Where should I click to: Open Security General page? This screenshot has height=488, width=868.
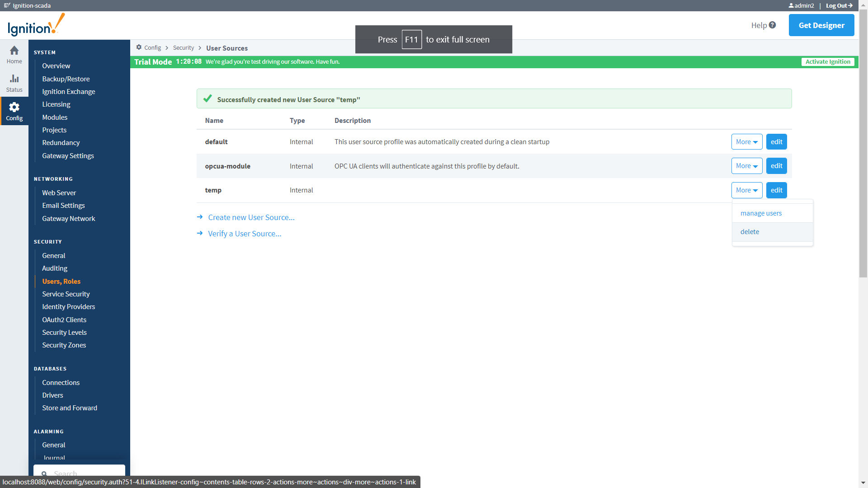54,256
